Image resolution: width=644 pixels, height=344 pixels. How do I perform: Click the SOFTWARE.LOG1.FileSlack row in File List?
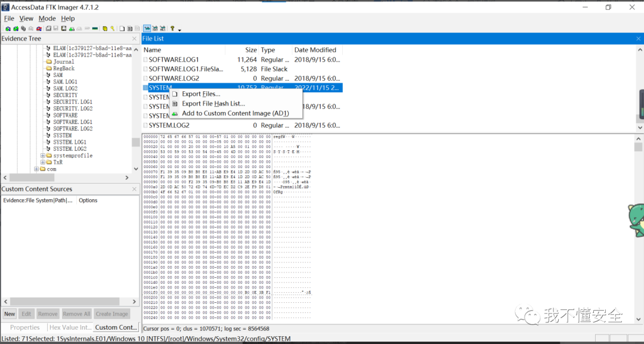(x=242, y=69)
